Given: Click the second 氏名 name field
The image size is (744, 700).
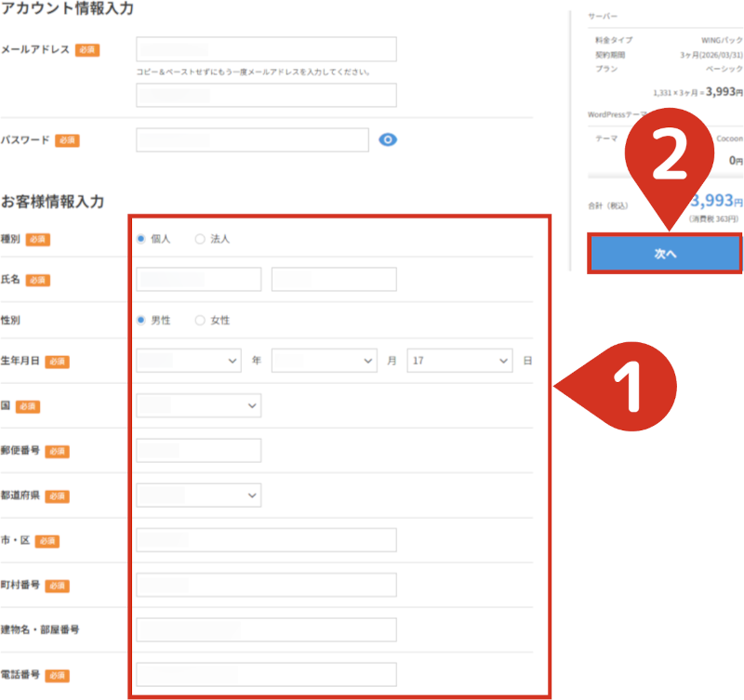Looking at the screenshot, I should coord(334,279).
